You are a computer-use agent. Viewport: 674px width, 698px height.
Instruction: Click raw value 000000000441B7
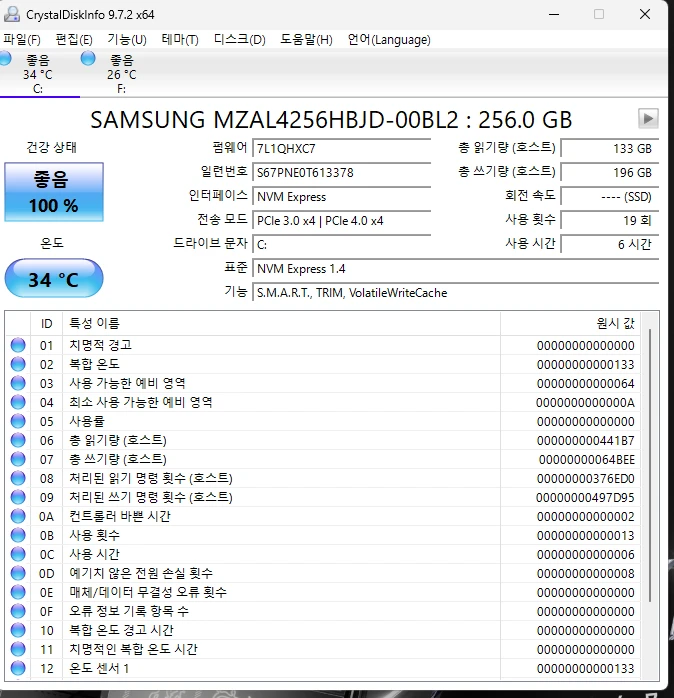click(x=585, y=440)
